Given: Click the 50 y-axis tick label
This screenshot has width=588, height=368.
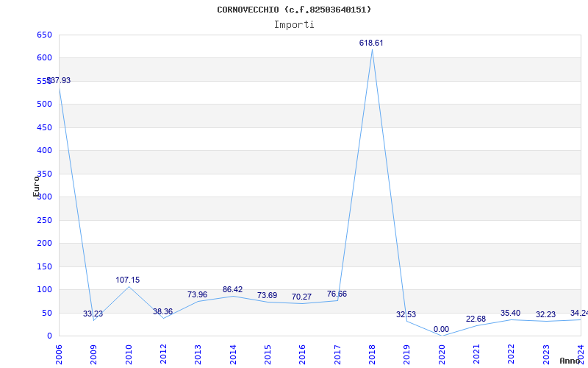Looking at the screenshot, I should click(x=47, y=313).
